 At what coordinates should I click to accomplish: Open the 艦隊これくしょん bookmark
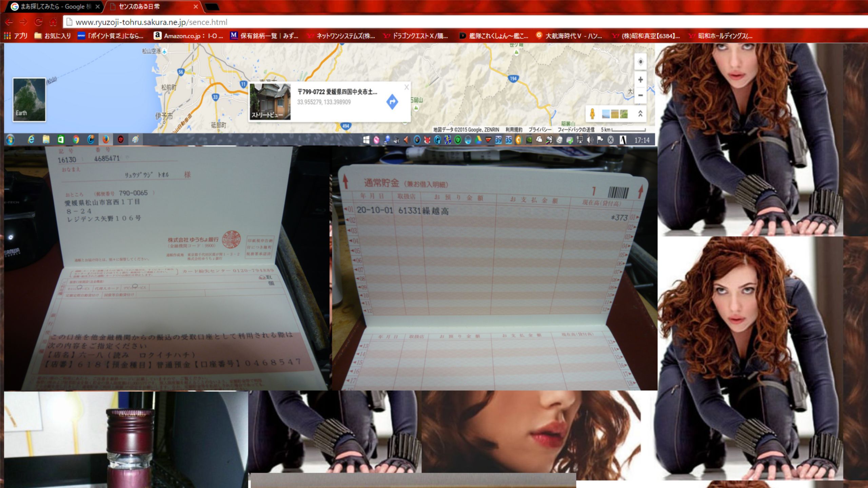494,36
